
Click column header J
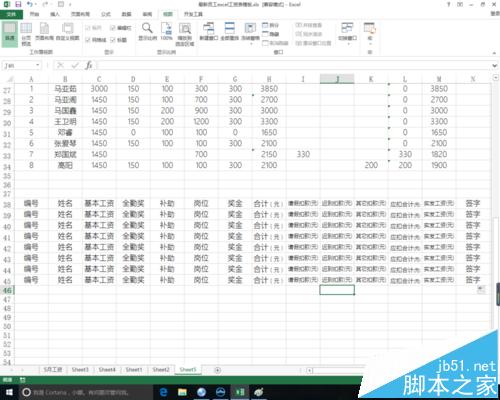pos(337,79)
